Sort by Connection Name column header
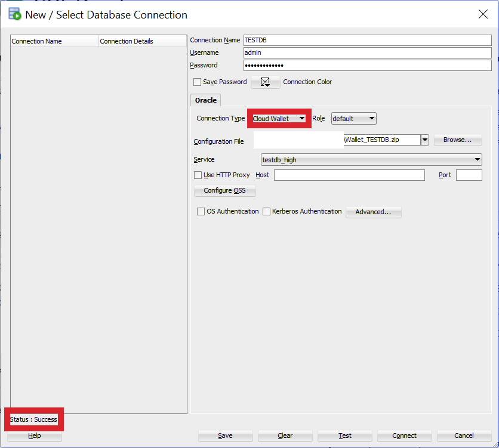The image size is (499, 448). click(x=54, y=41)
